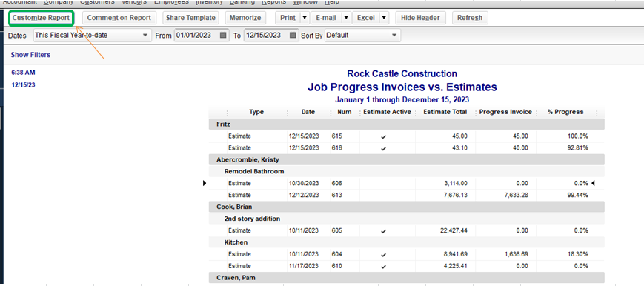644x286 pixels.
Task: Expand the Excel dropdown arrow
Action: click(x=384, y=18)
